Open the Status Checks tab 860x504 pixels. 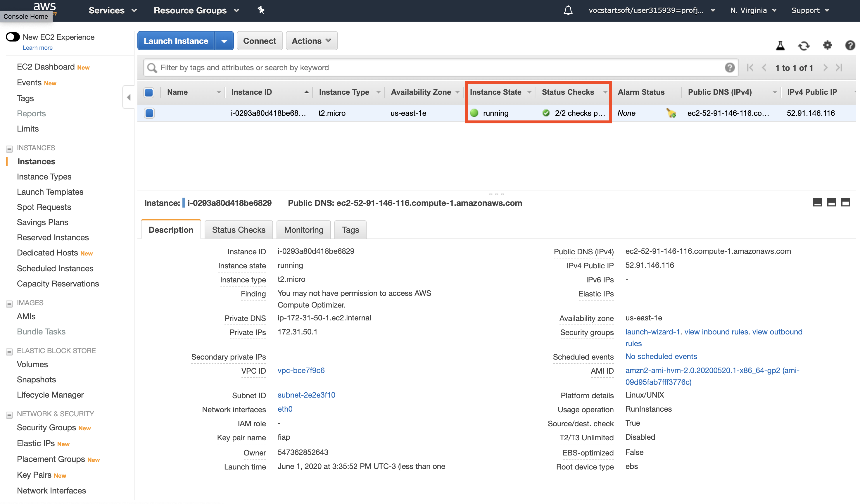click(238, 229)
